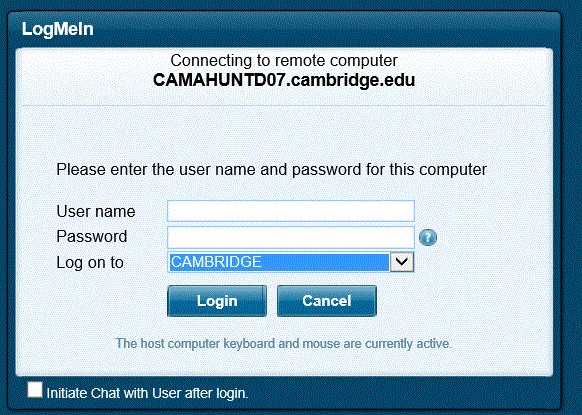Click the User name label
Image resolution: width=582 pixels, height=415 pixels.
96,212
